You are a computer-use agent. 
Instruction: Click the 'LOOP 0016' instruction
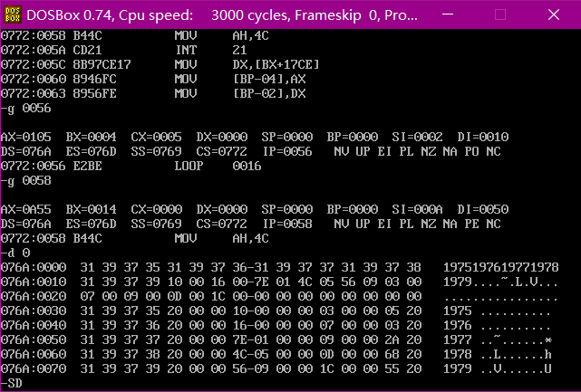(218, 166)
